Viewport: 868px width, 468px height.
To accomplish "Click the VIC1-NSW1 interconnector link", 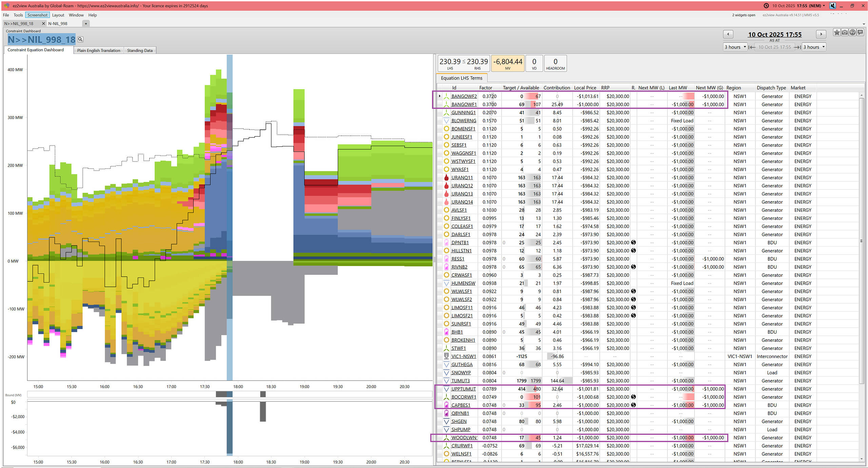I will click(x=463, y=356).
